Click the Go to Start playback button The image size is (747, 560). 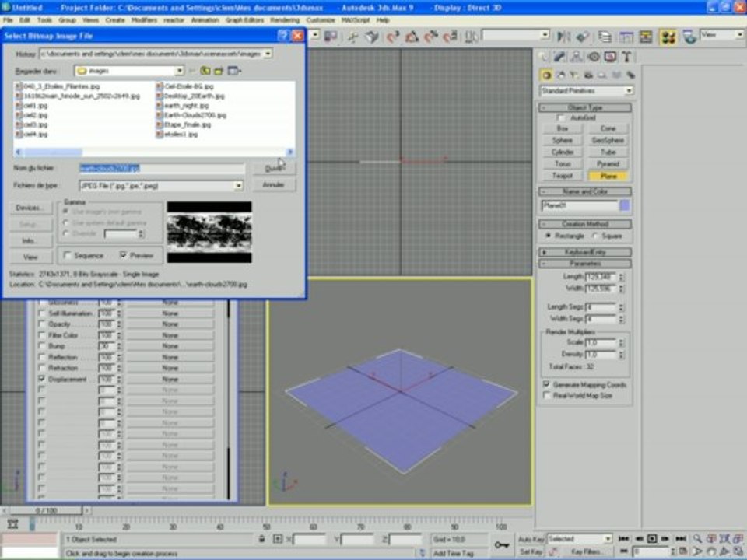[623, 538]
